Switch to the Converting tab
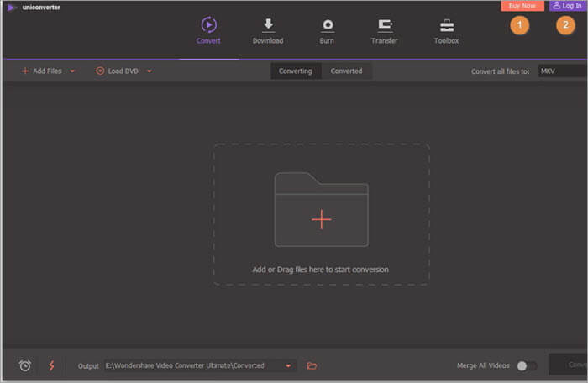The image size is (588, 383). 296,71
